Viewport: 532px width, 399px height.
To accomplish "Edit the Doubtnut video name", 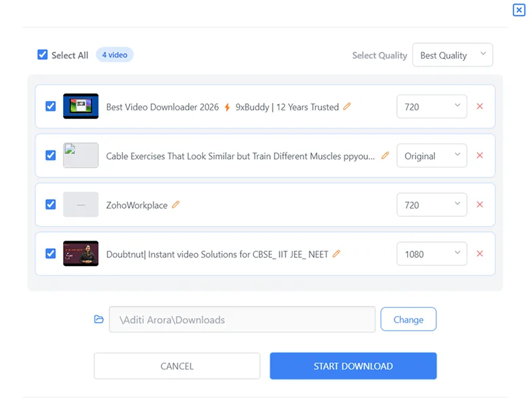I will (x=336, y=254).
